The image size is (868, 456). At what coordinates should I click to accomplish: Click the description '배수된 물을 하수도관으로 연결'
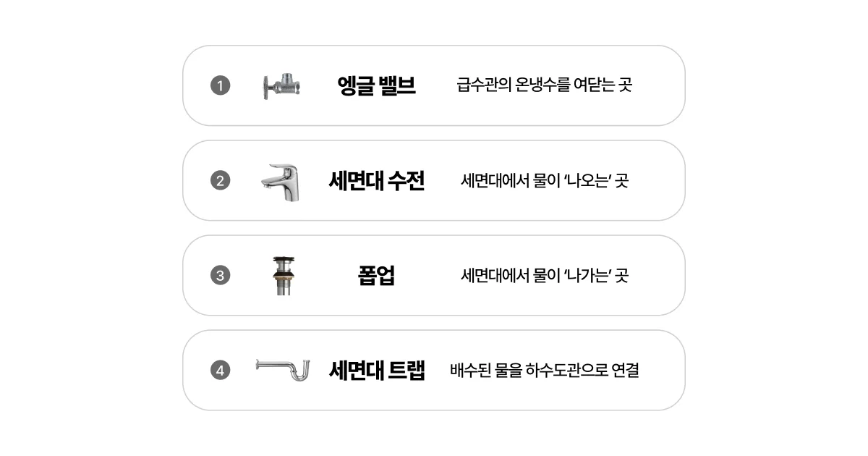pyautogui.click(x=544, y=371)
